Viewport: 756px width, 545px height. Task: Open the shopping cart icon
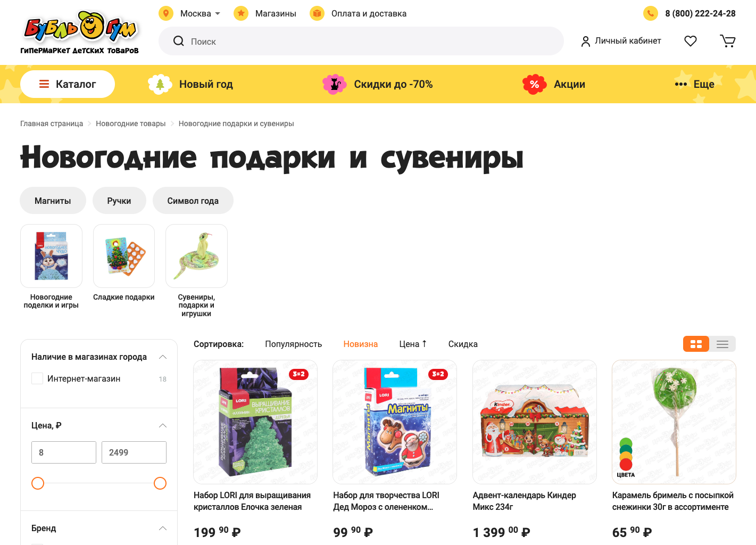pos(727,41)
